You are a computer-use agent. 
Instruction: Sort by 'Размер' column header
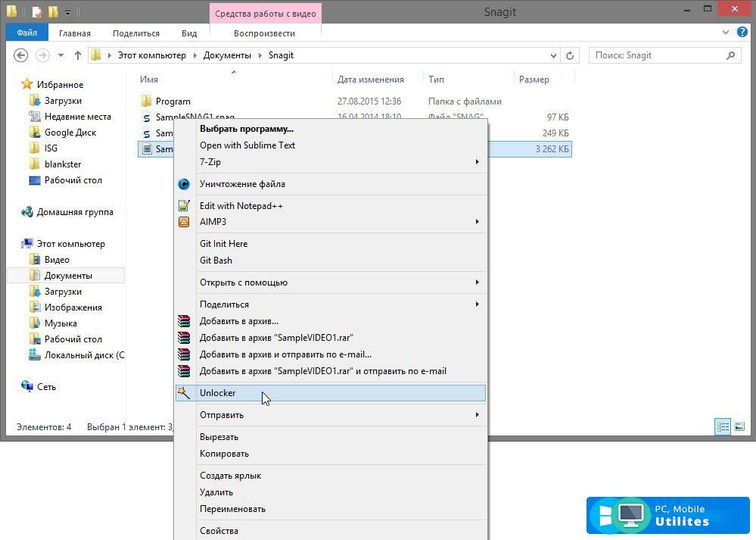pyautogui.click(x=534, y=79)
